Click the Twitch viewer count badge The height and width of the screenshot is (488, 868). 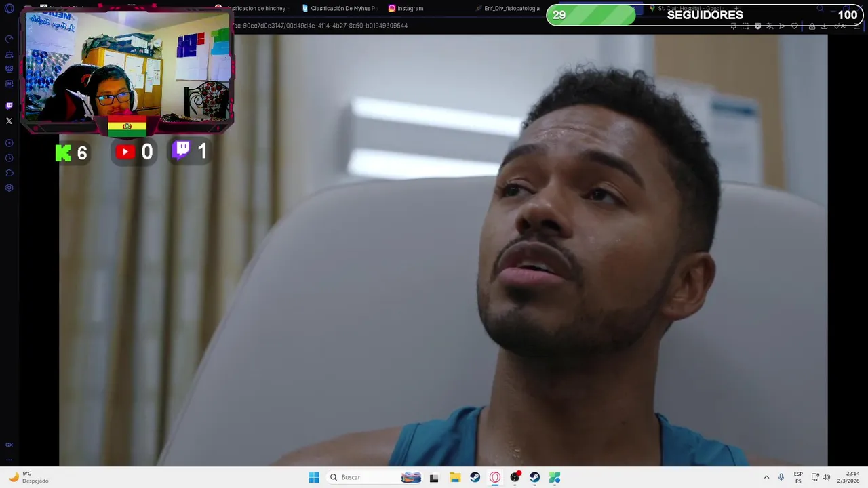click(x=189, y=150)
